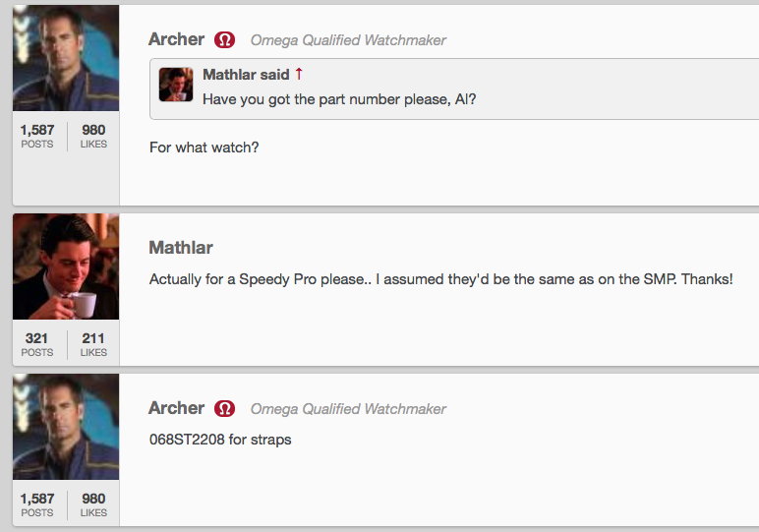Viewport: 759px width, 532px height.
Task: Open the small Mathlar avatar inside the quote
Action: click(175, 85)
